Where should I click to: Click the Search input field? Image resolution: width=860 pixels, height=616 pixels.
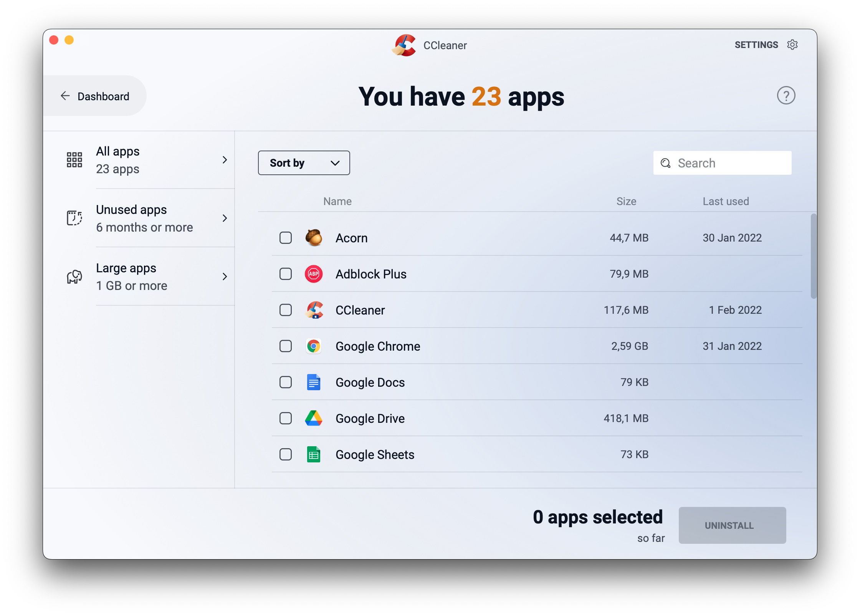coord(722,163)
